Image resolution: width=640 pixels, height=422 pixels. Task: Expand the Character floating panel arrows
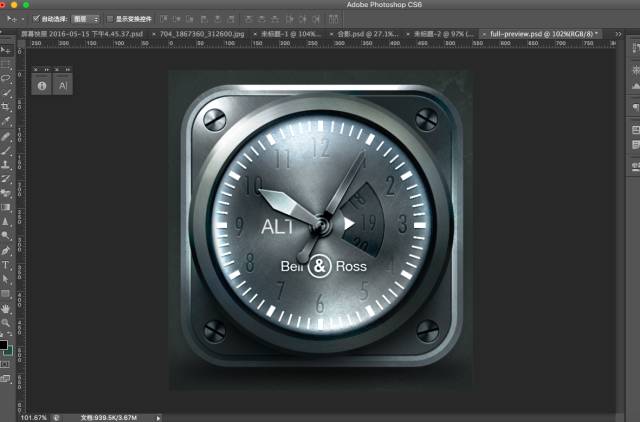point(68,70)
